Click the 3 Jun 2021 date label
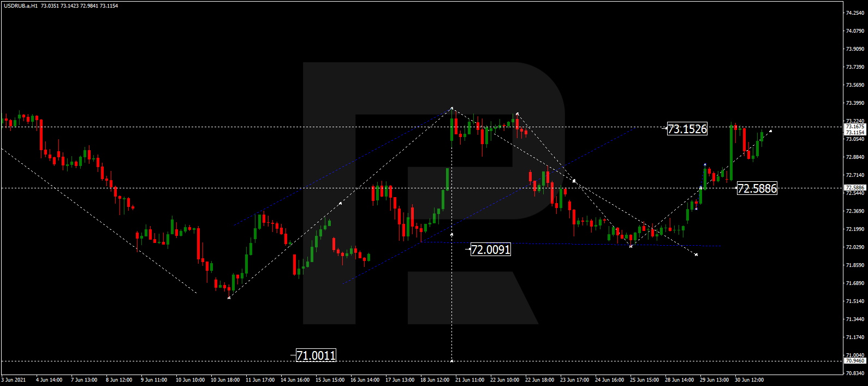The image size is (868, 386). 14,380
